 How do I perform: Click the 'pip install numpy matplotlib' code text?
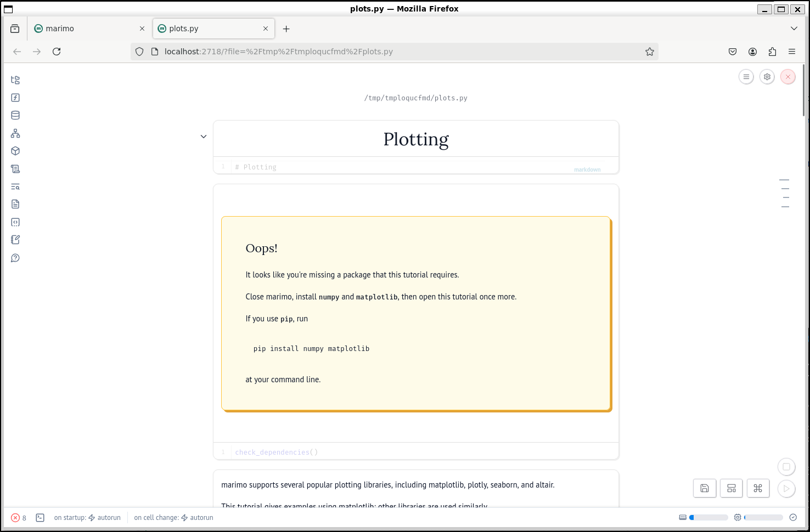coord(311,349)
